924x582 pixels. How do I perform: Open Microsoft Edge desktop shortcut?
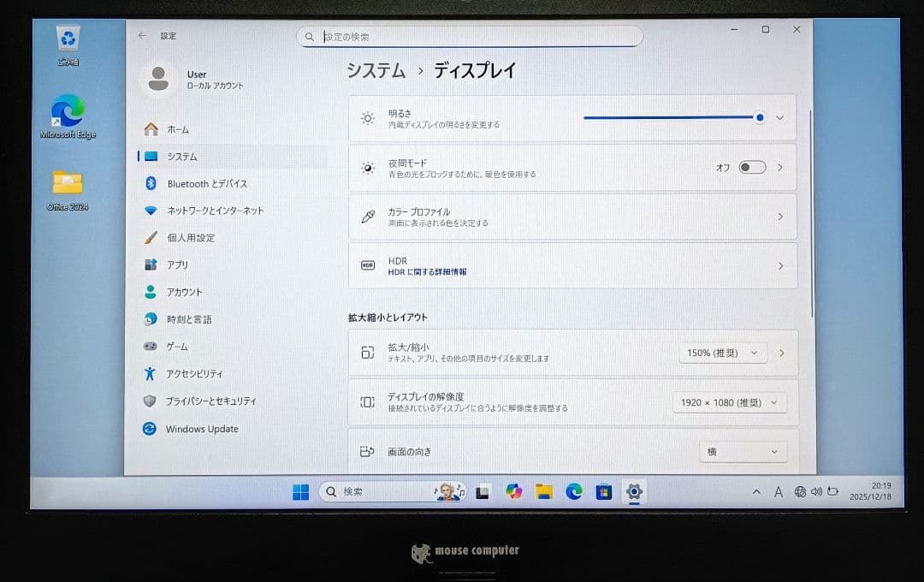[68, 116]
